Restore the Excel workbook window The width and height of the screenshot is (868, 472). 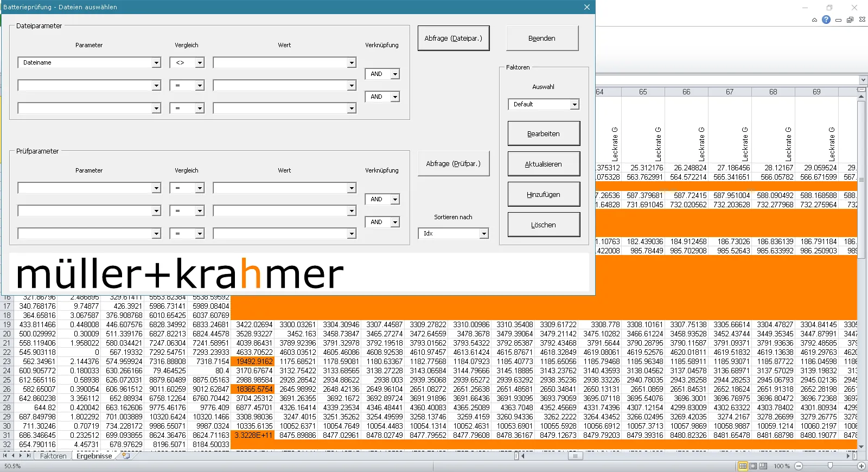(x=850, y=20)
